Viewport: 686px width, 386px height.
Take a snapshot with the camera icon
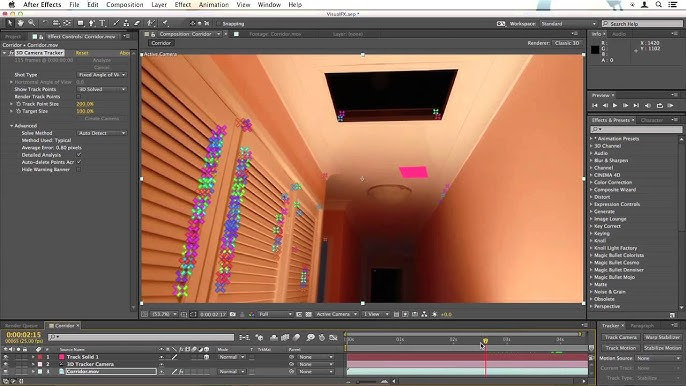[x=233, y=314]
